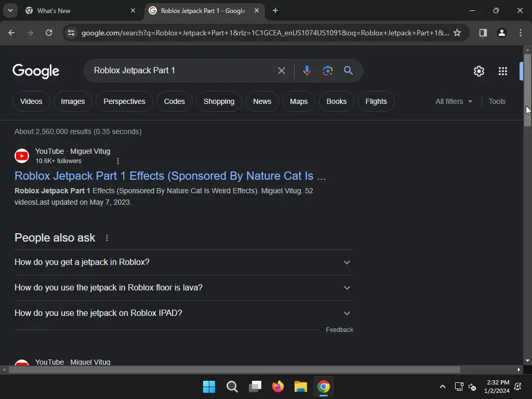Click the Google logo
This screenshot has height=399, width=532.
click(36, 71)
